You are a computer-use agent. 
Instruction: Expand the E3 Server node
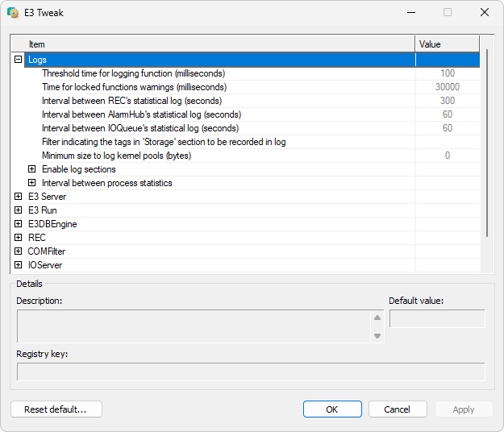pos(19,196)
